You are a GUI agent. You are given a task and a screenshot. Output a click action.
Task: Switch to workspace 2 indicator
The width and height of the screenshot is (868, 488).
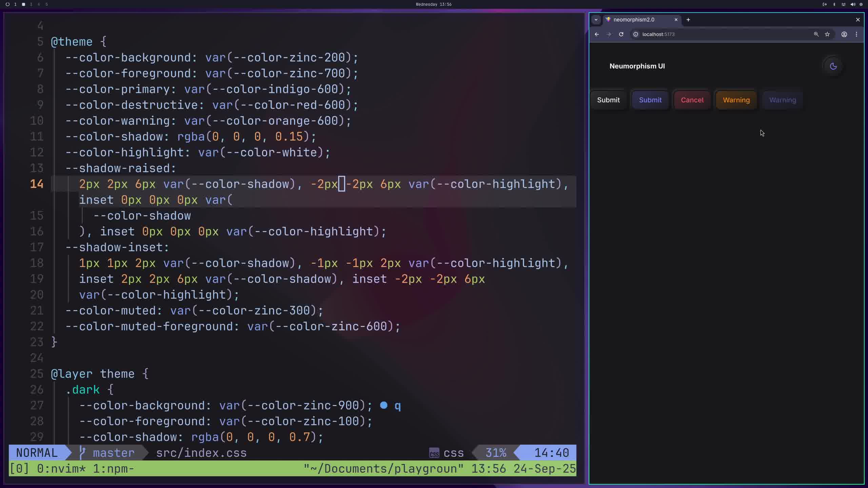tap(23, 4)
